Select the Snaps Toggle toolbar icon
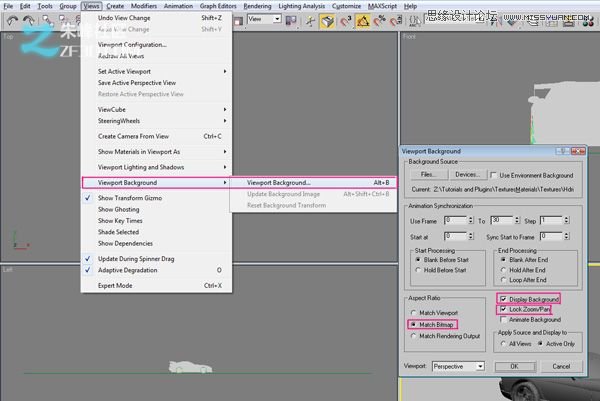The width and height of the screenshot is (600, 401). (x=345, y=18)
